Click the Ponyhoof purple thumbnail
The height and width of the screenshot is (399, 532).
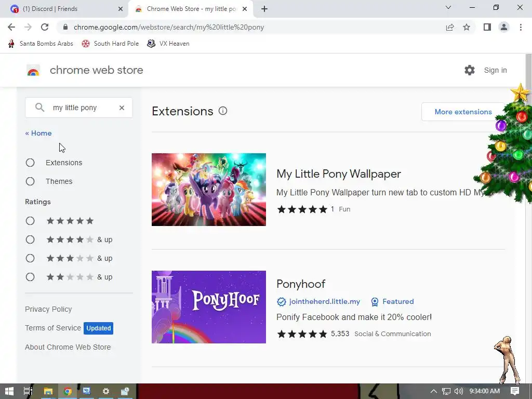[209, 307]
